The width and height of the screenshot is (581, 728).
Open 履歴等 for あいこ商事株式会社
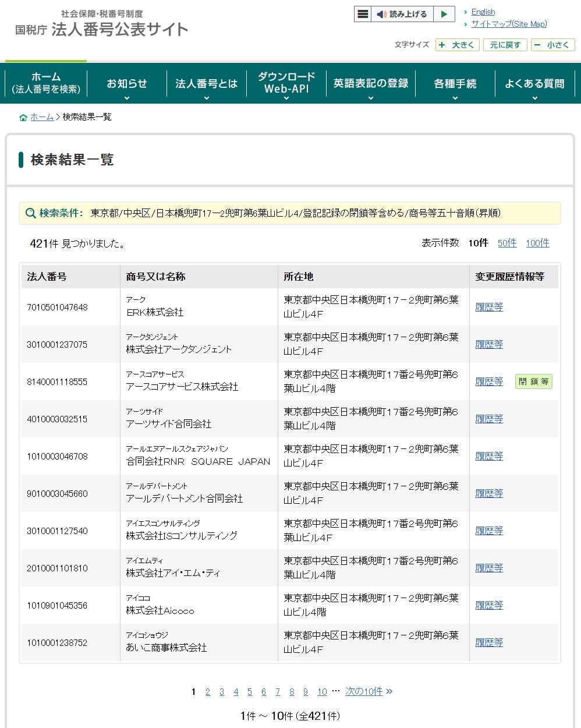489,642
